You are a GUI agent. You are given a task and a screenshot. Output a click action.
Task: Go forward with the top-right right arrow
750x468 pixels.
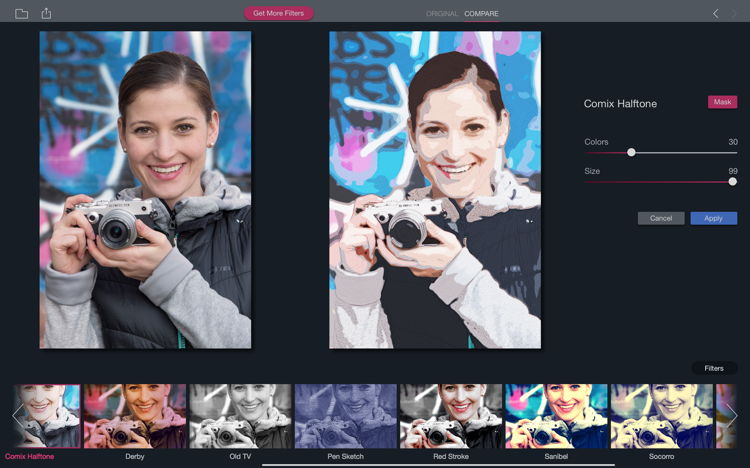pyautogui.click(x=735, y=14)
